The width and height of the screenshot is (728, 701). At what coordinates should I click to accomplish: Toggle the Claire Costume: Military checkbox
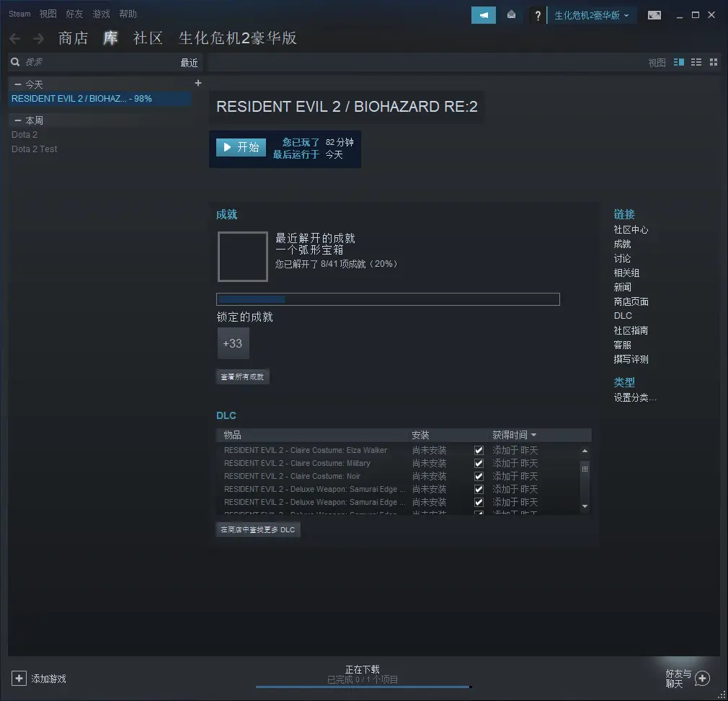(479, 463)
